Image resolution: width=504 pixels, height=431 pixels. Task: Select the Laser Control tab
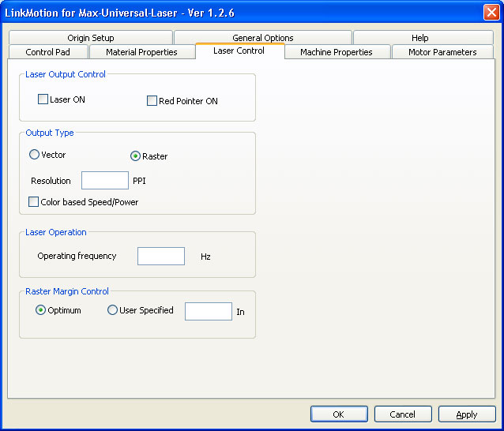239,51
